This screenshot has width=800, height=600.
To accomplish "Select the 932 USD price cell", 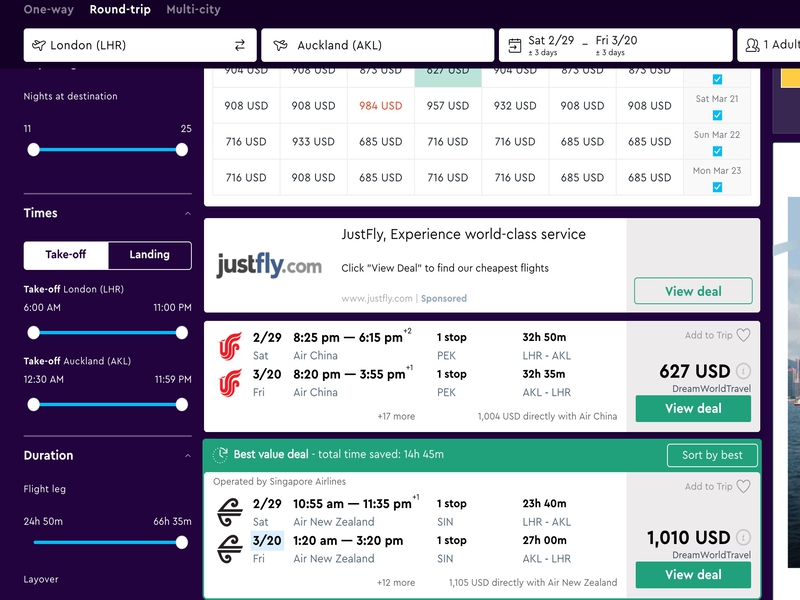I will coord(515,106).
